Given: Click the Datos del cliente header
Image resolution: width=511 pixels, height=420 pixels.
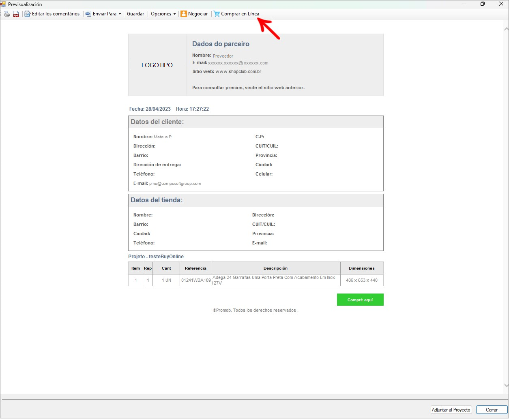Looking at the screenshot, I should (255, 122).
